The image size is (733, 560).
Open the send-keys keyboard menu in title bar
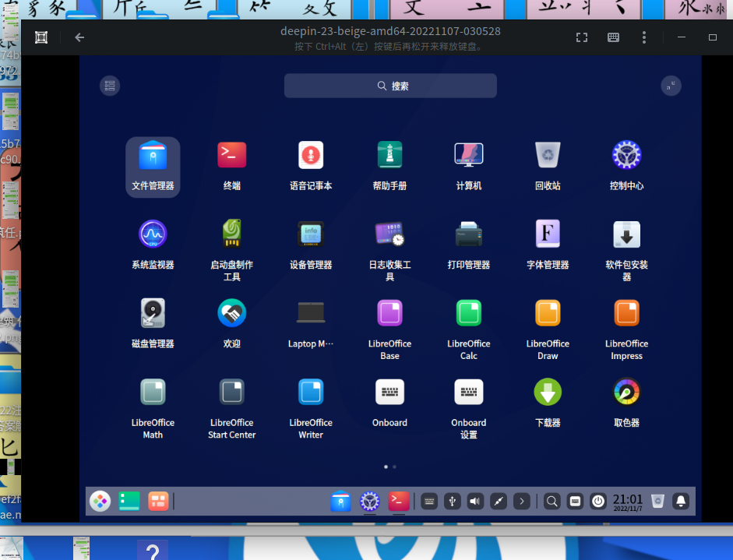pyautogui.click(x=613, y=37)
